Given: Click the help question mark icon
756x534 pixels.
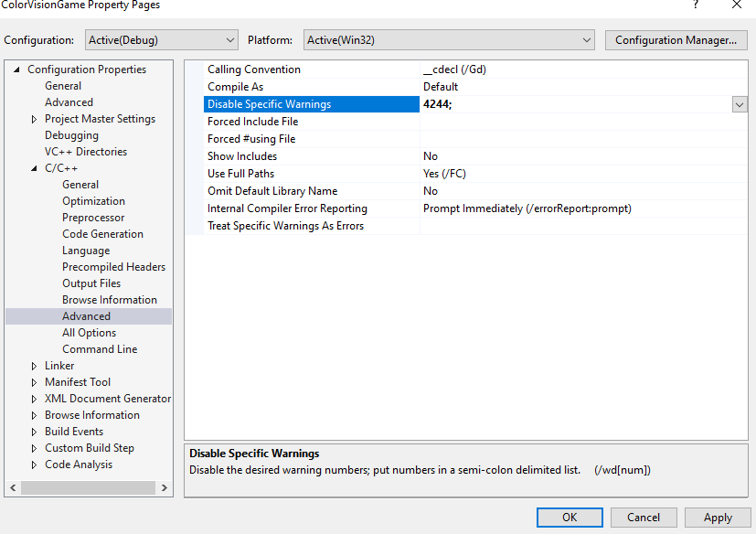Looking at the screenshot, I should 697,5.
